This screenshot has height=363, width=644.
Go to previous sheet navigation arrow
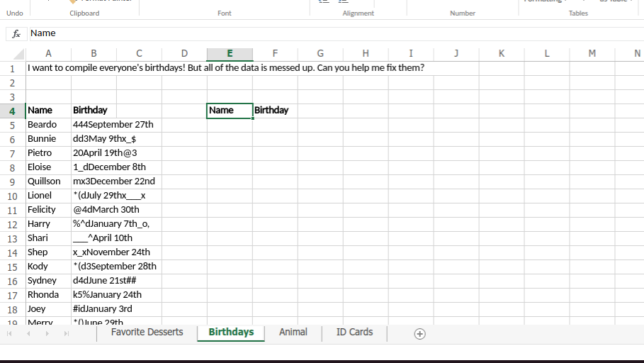(x=28, y=333)
